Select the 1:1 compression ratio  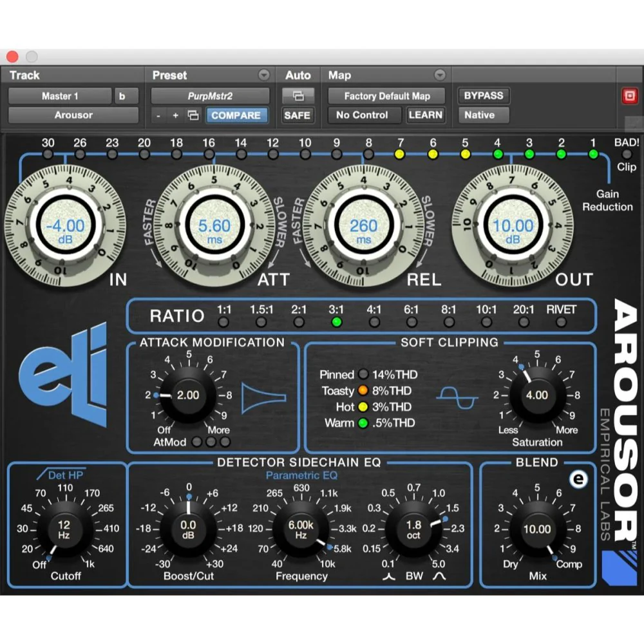[x=224, y=322]
